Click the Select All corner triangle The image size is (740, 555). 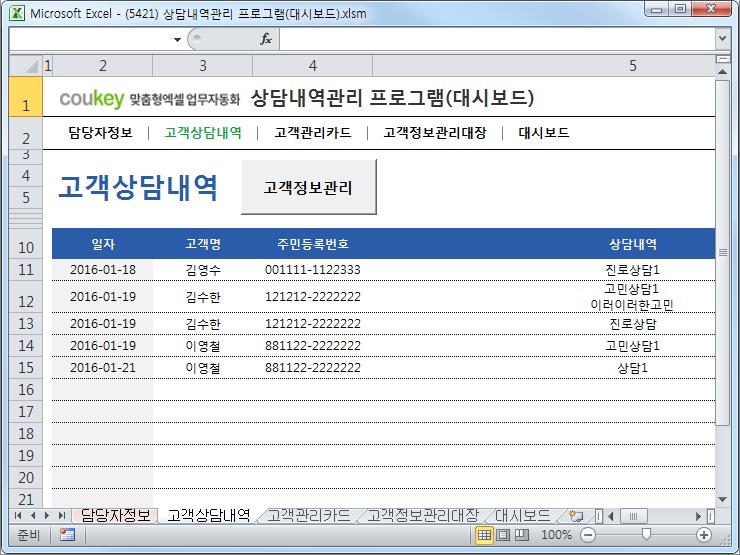click(26, 66)
